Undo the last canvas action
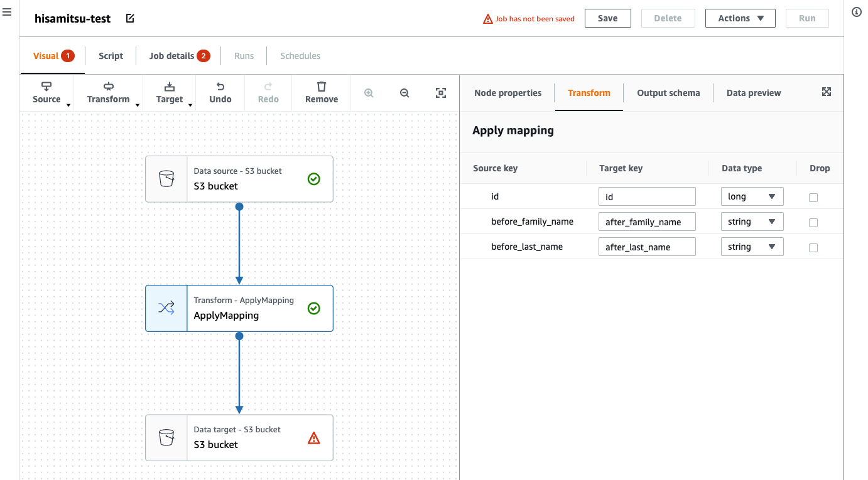Image resolution: width=868 pixels, height=480 pixels. 220,93
